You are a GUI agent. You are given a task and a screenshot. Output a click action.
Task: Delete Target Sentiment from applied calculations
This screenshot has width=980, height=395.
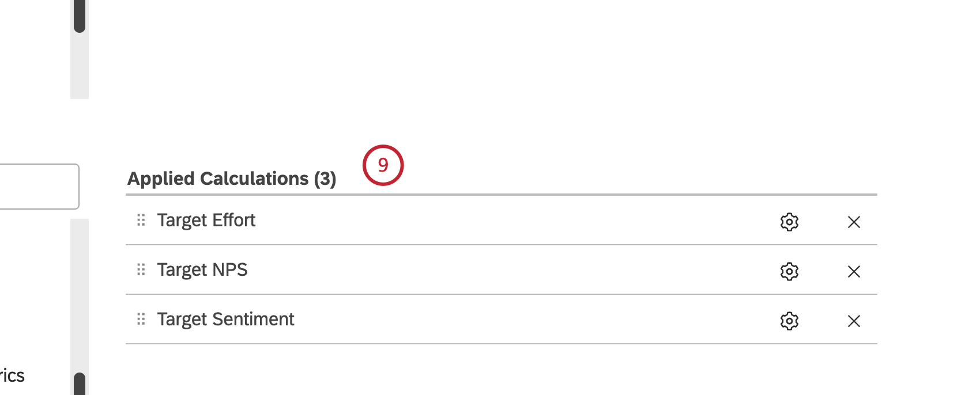(854, 321)
